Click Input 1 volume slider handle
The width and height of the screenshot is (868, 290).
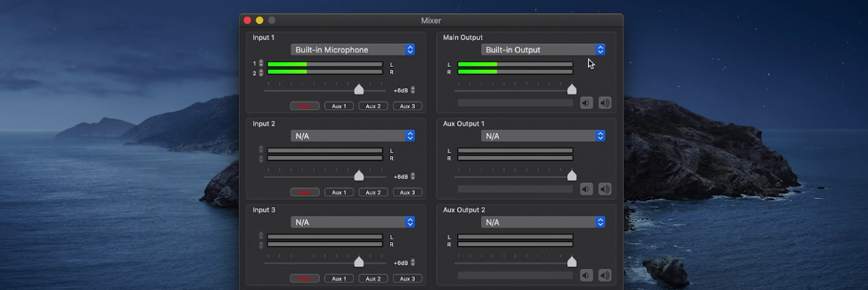(359, 89)
